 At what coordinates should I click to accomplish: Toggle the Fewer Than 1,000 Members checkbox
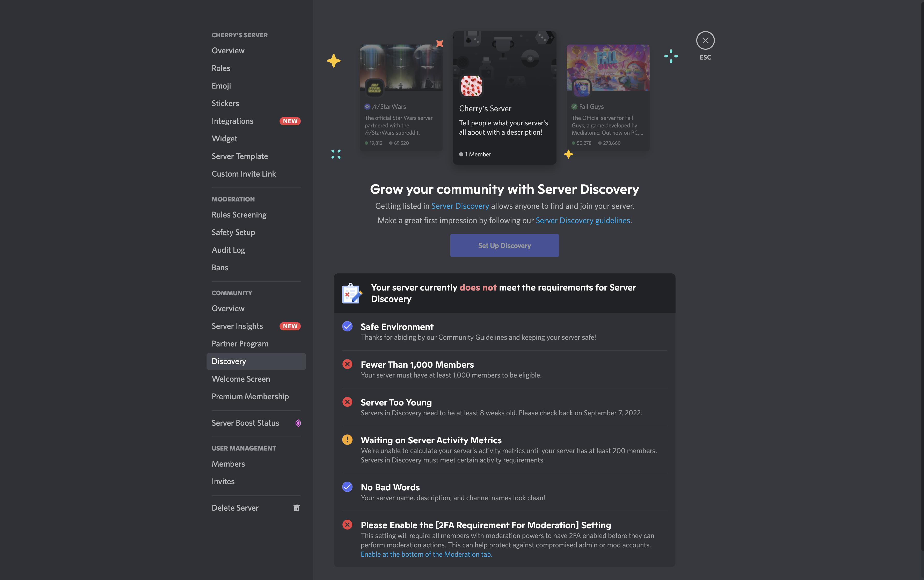347,364
